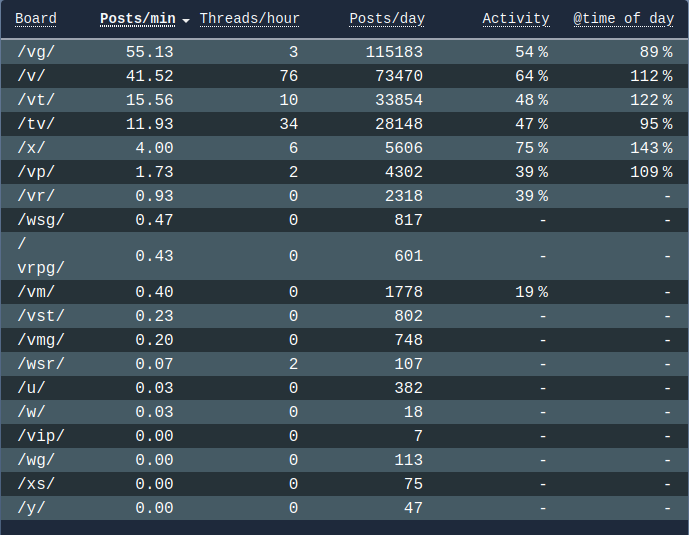Select the /vg/ board name
The width and height of the screenshot is (689, 535).
point(36,52)
